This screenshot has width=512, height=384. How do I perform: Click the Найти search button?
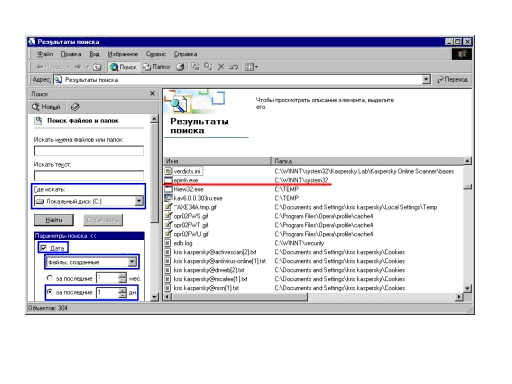54,220
